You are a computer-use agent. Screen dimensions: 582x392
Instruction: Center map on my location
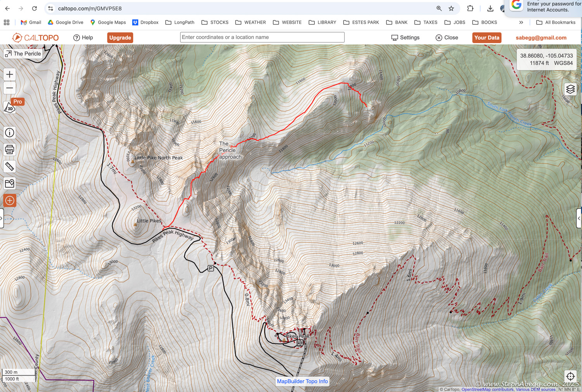pyautogui.click(x=570, y=376)
